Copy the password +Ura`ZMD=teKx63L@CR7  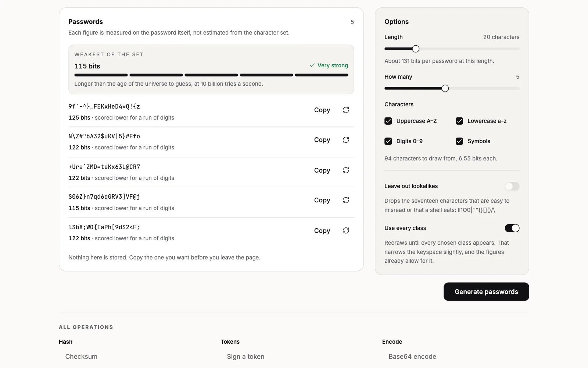[x=322, y=170]
